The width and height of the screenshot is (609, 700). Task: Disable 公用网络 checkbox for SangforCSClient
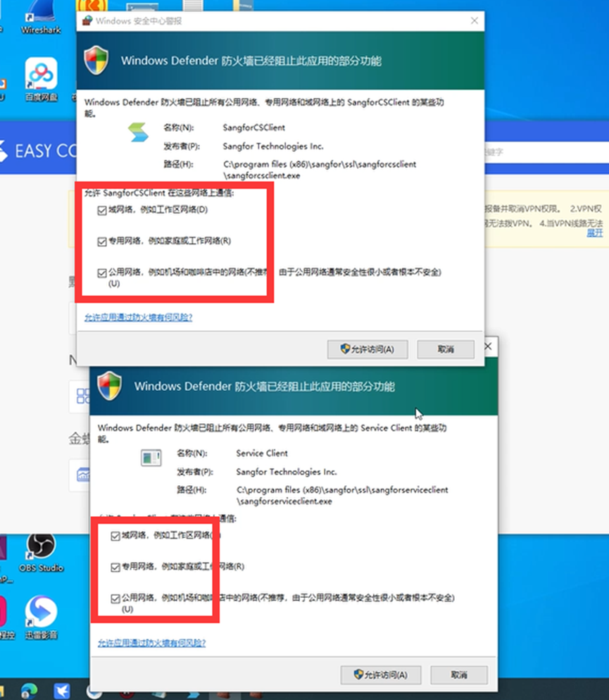(x=103, y=272)
